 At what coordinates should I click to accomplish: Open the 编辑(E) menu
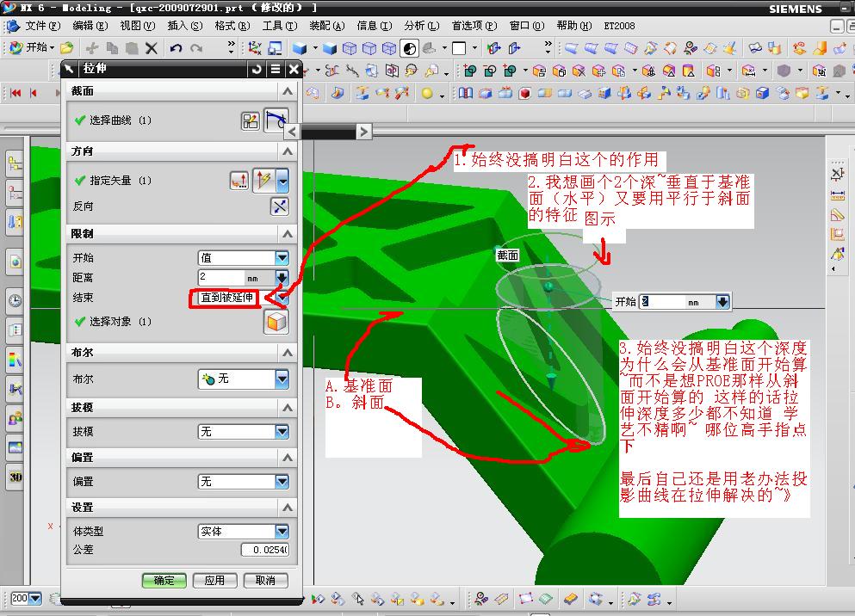click(x=90, y=26)
